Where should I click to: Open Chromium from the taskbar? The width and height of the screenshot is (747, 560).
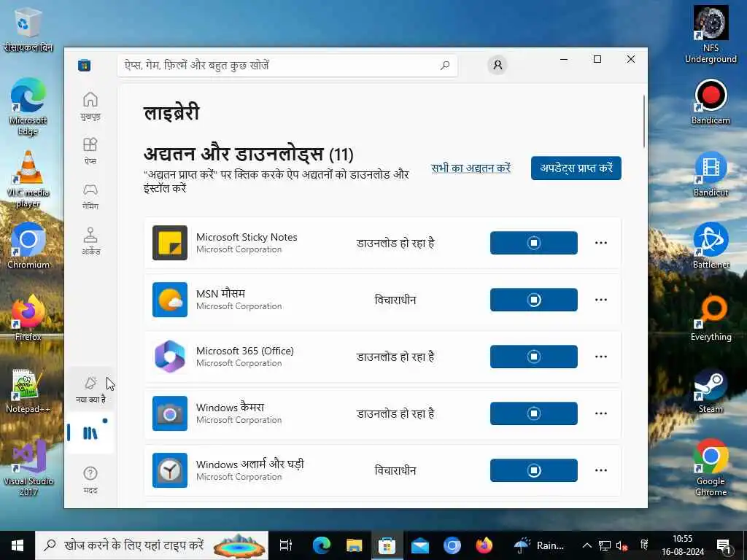[452, 545]
